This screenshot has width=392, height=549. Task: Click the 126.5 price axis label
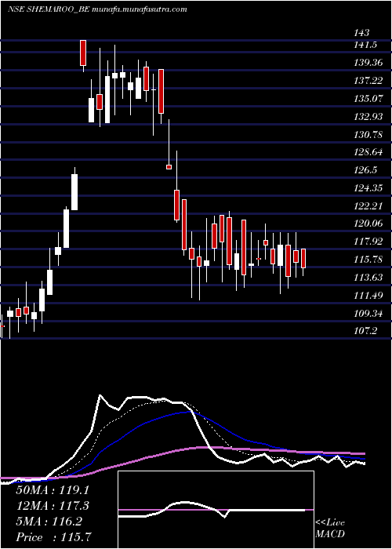[x=365, y=170]
